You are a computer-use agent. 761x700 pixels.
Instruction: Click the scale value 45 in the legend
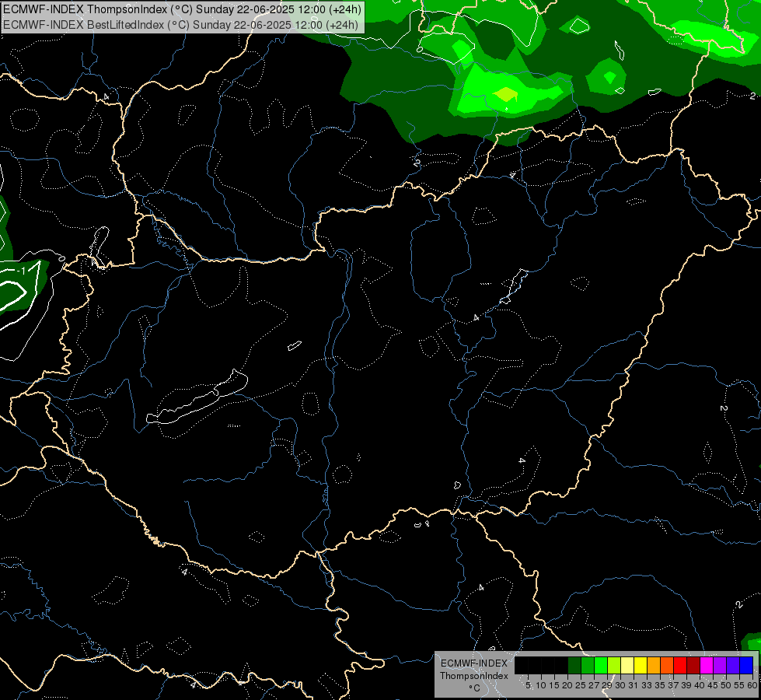click(x=713, y=685)
